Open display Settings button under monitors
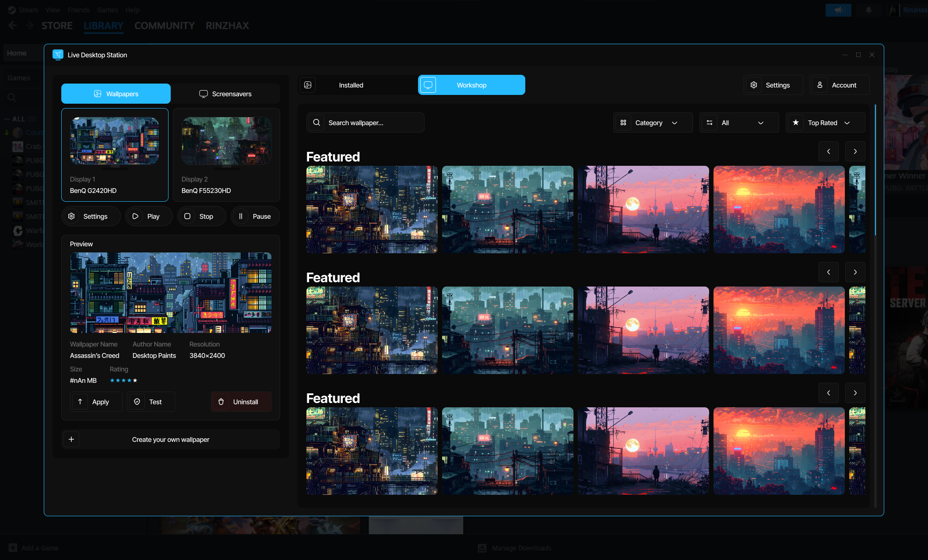 tap(91, 216)
